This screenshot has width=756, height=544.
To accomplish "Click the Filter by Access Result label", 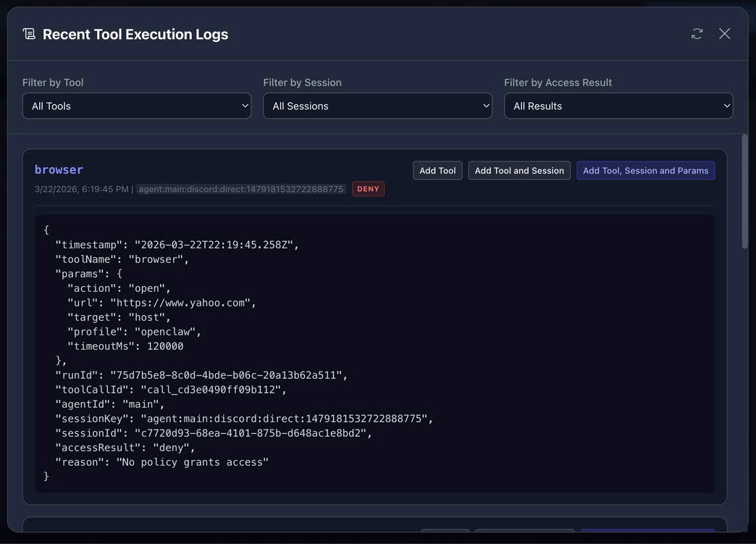I will [x=558, y=83].
